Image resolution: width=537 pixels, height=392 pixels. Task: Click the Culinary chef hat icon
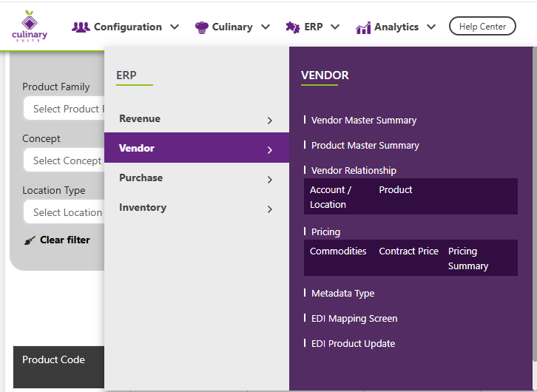click(x=201, y=27)
